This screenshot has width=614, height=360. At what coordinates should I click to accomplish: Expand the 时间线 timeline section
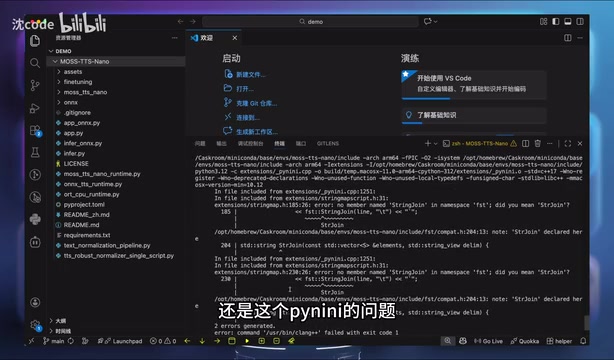51,331
